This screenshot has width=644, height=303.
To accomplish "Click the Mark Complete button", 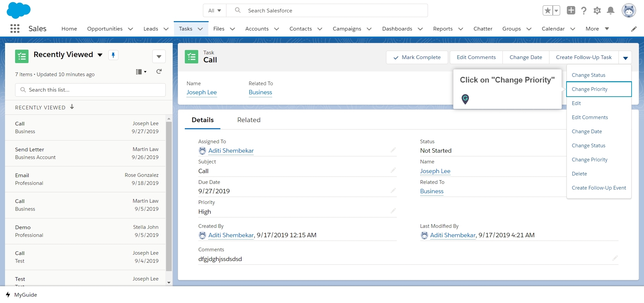I will (x=417, y=57).
